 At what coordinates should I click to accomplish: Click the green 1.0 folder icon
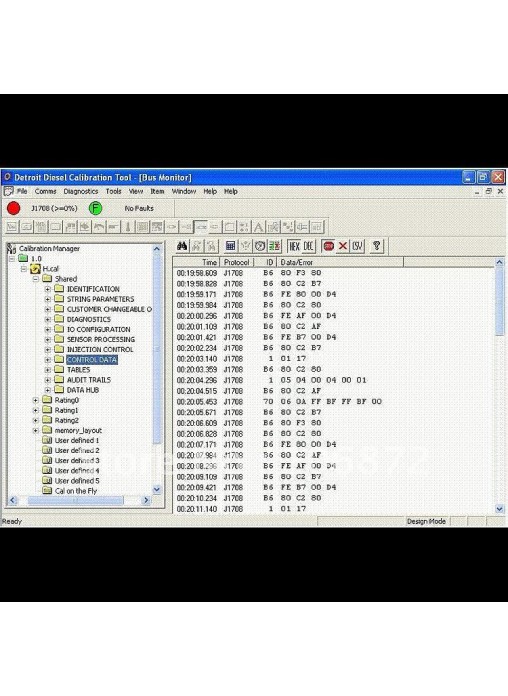tap(23, 258)
